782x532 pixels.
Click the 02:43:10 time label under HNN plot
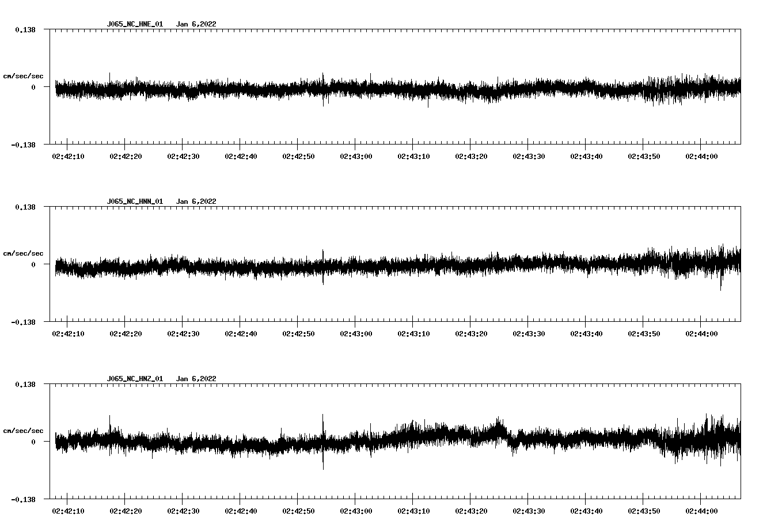[x=413, y=334]
